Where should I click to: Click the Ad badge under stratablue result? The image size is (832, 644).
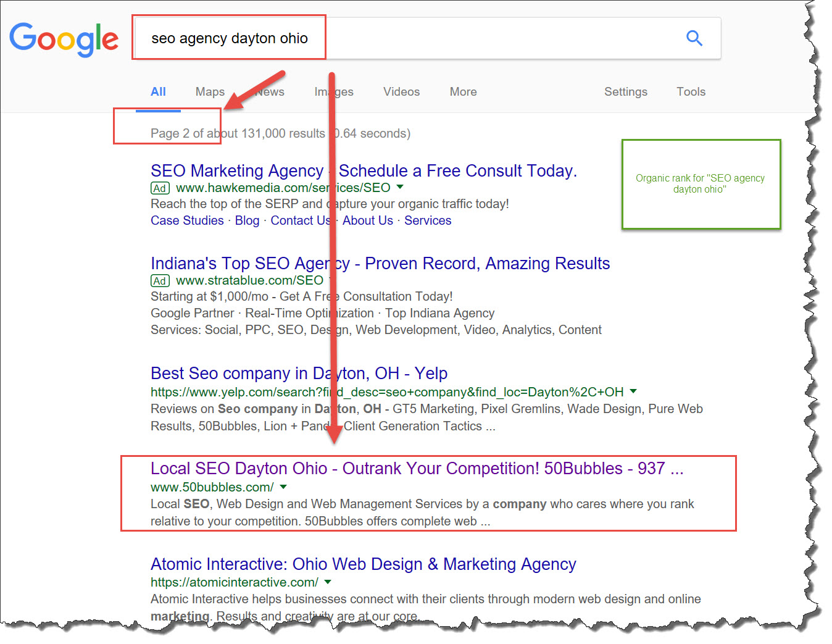click(160, 281)
